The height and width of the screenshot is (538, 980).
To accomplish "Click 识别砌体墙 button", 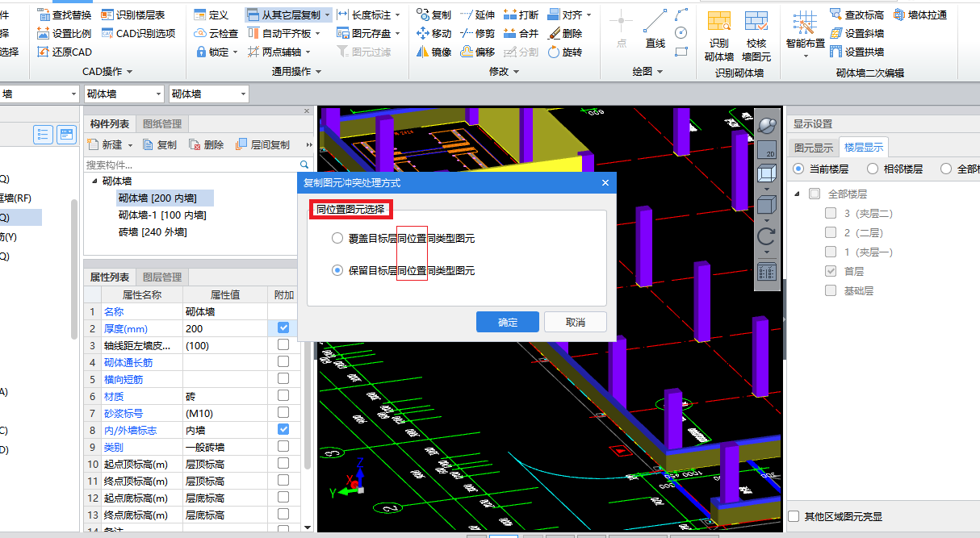I will (x=718, y=36).
